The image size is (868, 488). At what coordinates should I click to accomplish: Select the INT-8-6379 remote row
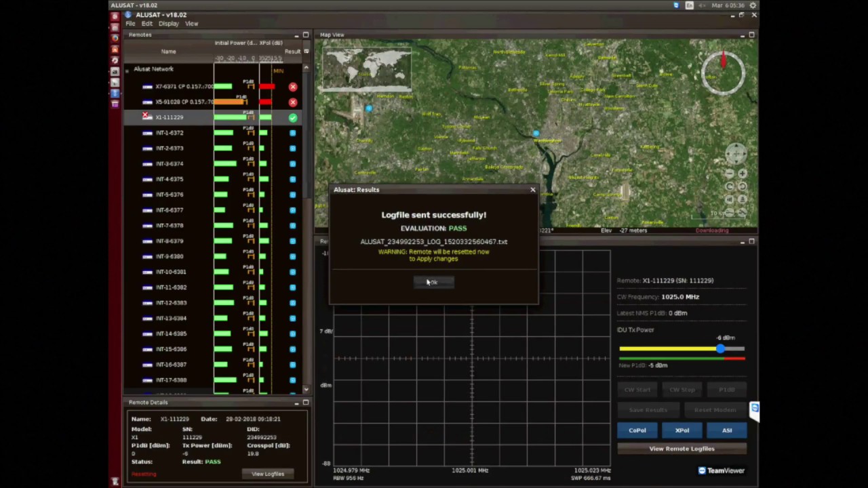[x=214, y=241]
